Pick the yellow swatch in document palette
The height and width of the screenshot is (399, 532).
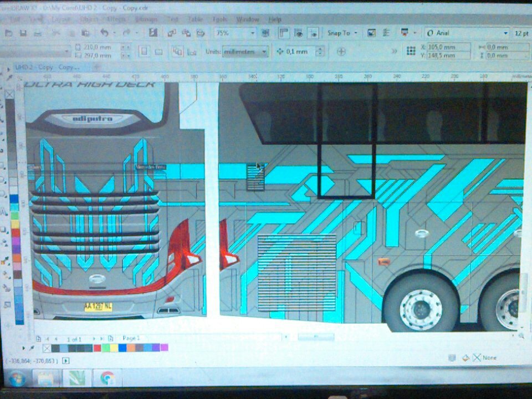[114, 348]
